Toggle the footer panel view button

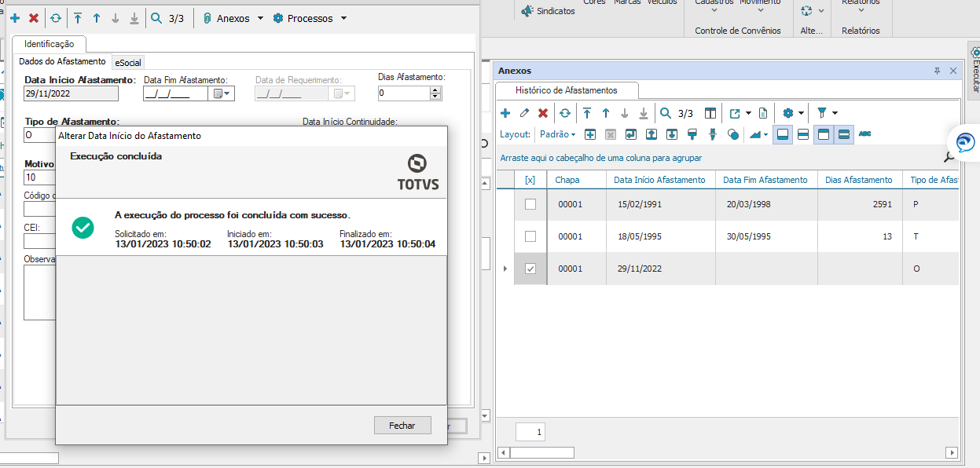(x=783, y=134)
